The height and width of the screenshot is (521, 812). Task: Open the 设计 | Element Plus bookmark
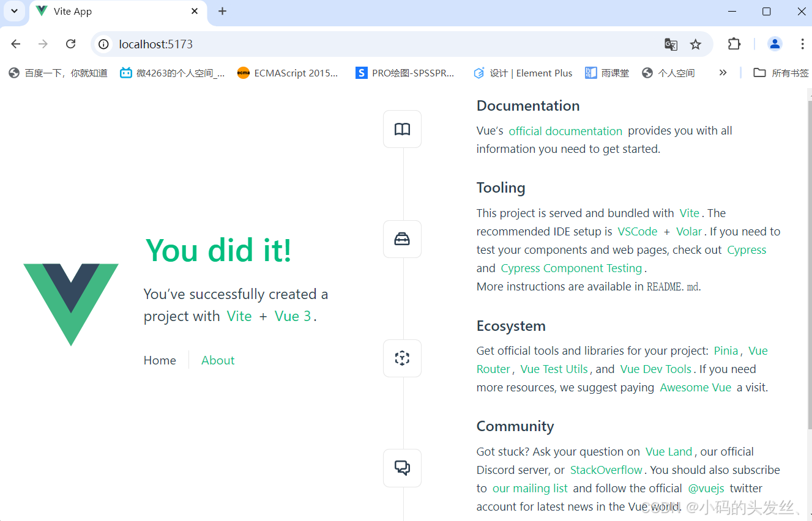523,73
